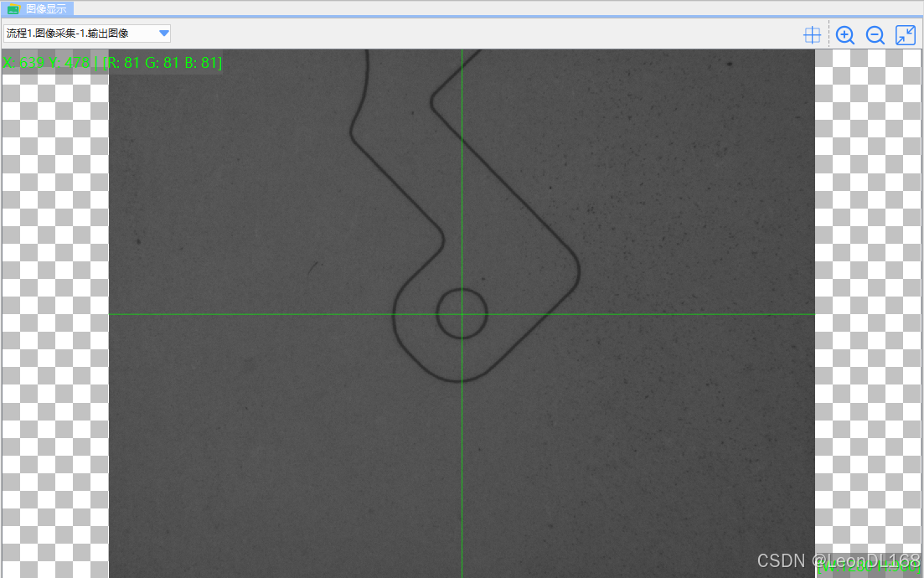Toggle fit image to window mode
Screen dimensions: 924x578
point(904,34)
